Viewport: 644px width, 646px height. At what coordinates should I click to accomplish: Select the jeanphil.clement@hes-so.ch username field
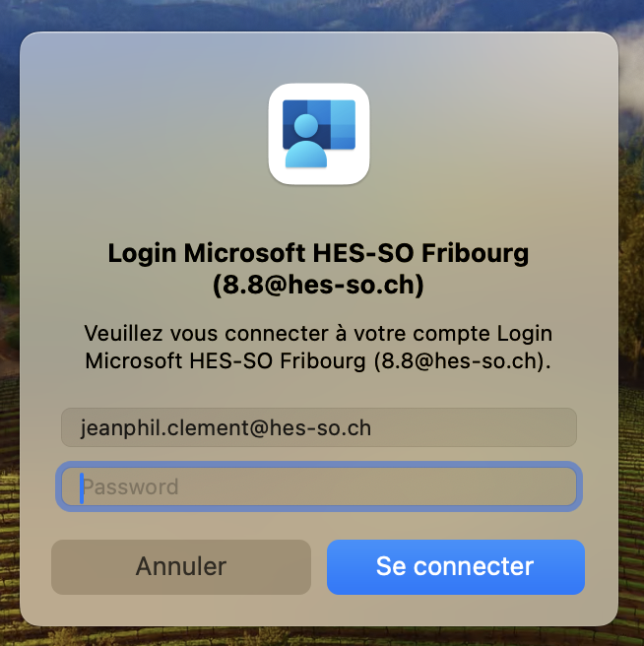coord(319,427)
